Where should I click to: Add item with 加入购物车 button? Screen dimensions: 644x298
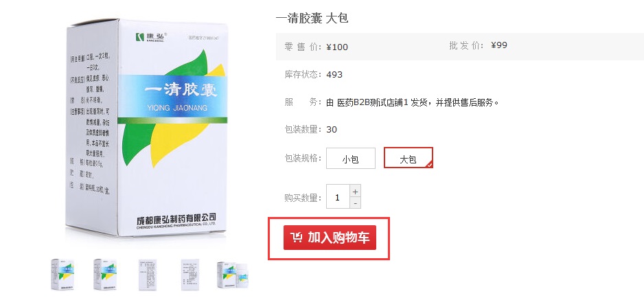click(330, 237)
